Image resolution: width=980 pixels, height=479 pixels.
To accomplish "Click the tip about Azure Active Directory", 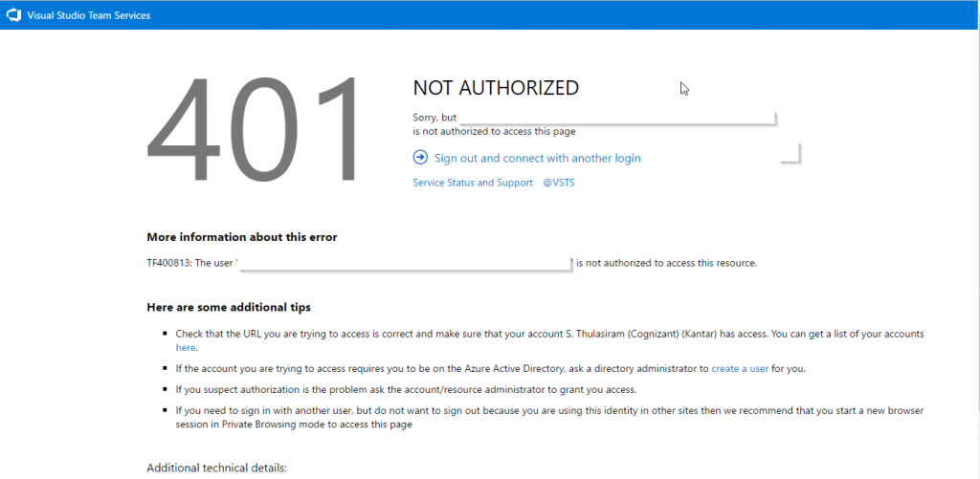I will pyautogui.click(x=491, y=368).
